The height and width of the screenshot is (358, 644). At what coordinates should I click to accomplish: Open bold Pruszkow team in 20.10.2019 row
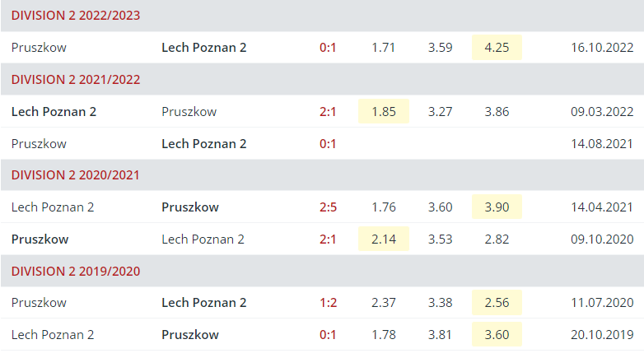tap(190, 335)
